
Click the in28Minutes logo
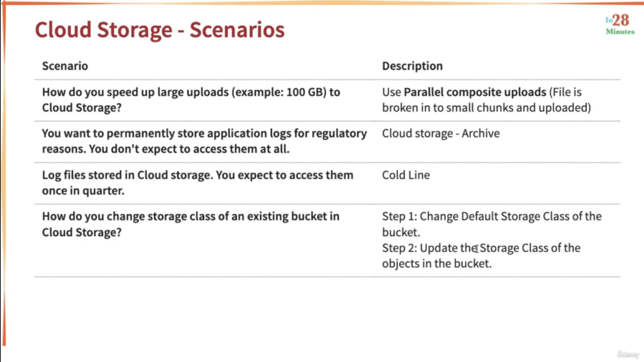(620, 25)
